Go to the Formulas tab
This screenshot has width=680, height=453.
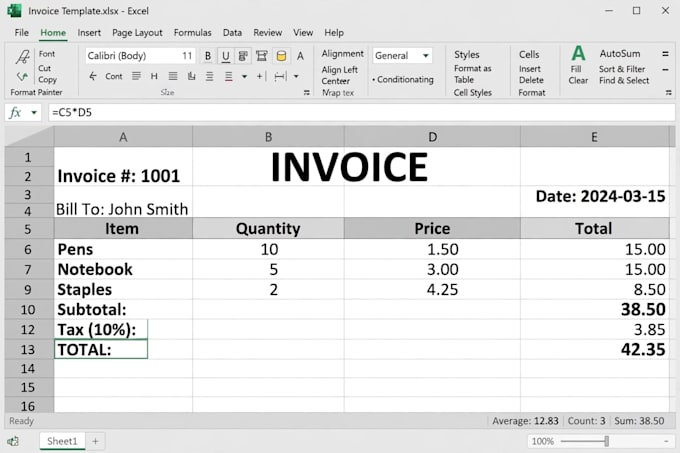coord(193,33)
